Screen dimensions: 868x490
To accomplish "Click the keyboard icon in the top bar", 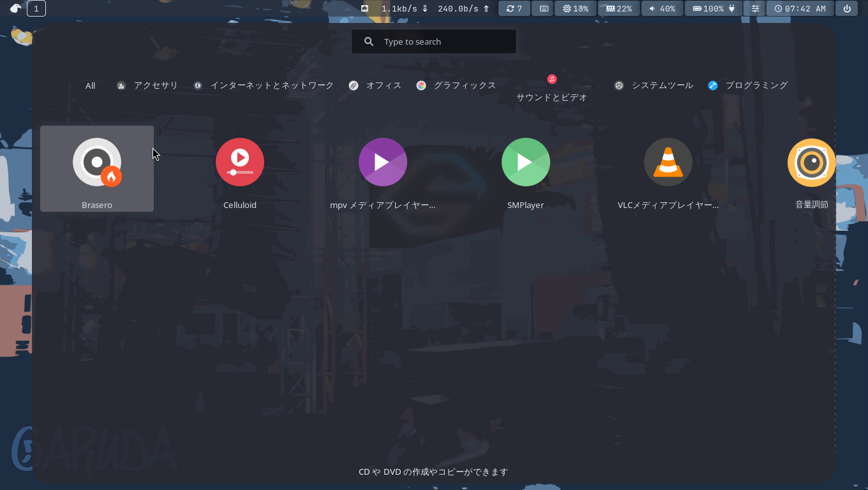I will pyautogui.click(x=544, y=8).
